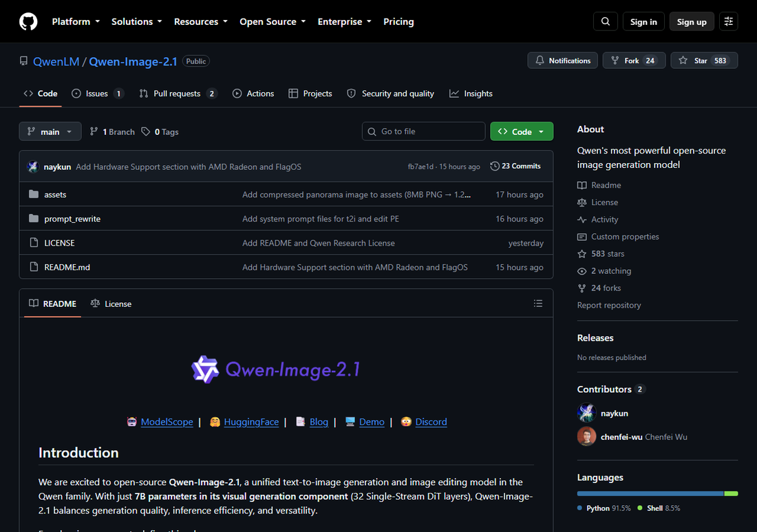Expand the Platform menu
This screenshot has height=532, width=757.
(x=76, y=22)
